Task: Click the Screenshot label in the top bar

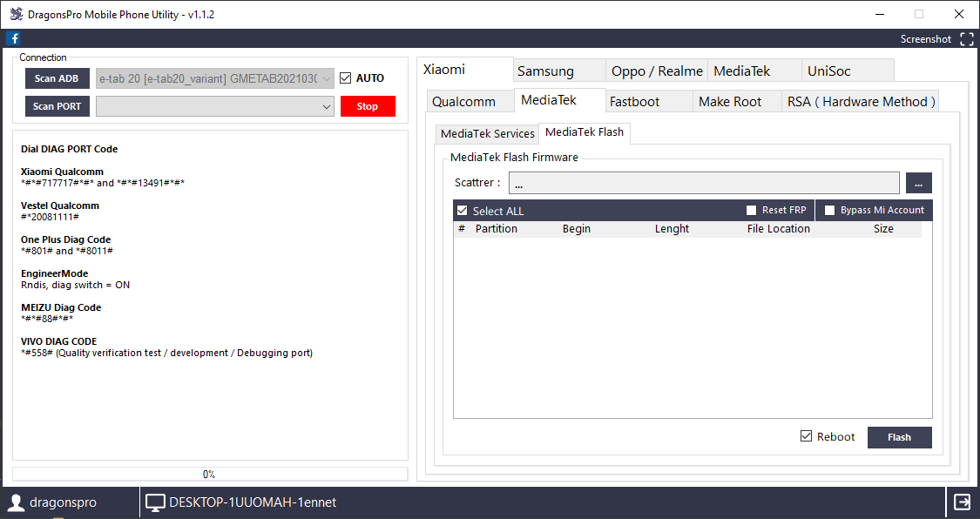Action: 926,38
